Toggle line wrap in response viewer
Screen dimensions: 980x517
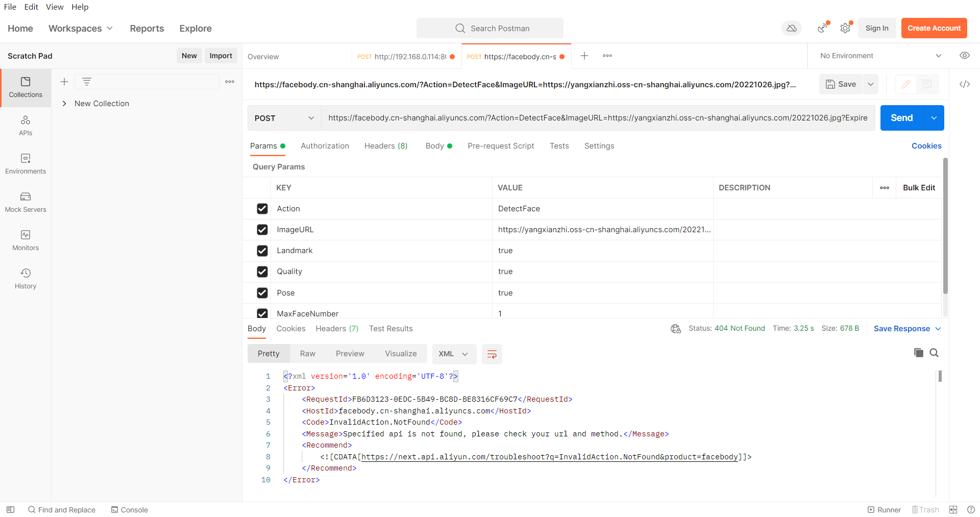(x=492, y=354)
